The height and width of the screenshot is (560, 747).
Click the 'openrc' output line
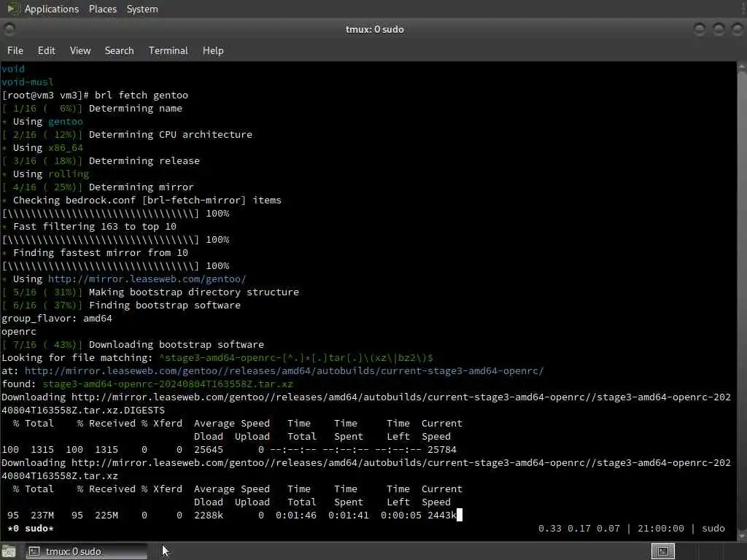18,332
